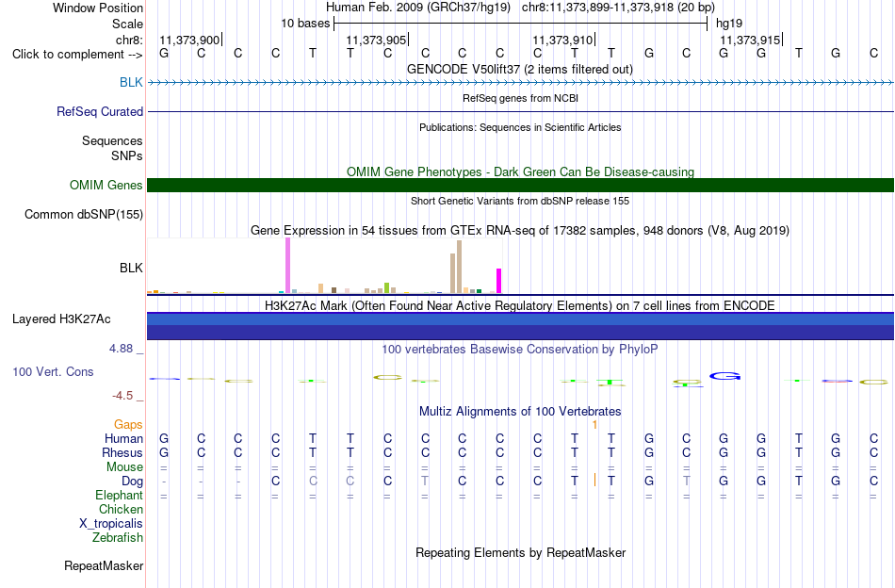Click the blue Layered H3K27Ac signal band

pos(521,326)
